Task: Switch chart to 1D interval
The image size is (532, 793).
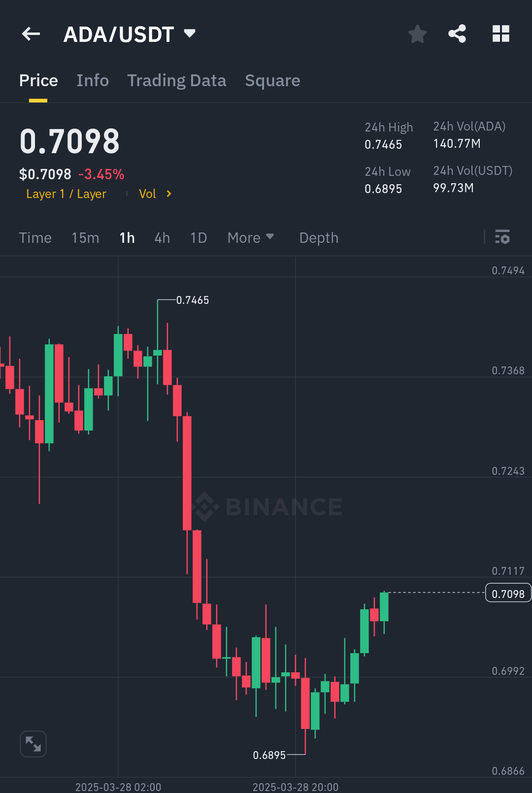Action: click(x=199, y=237)
